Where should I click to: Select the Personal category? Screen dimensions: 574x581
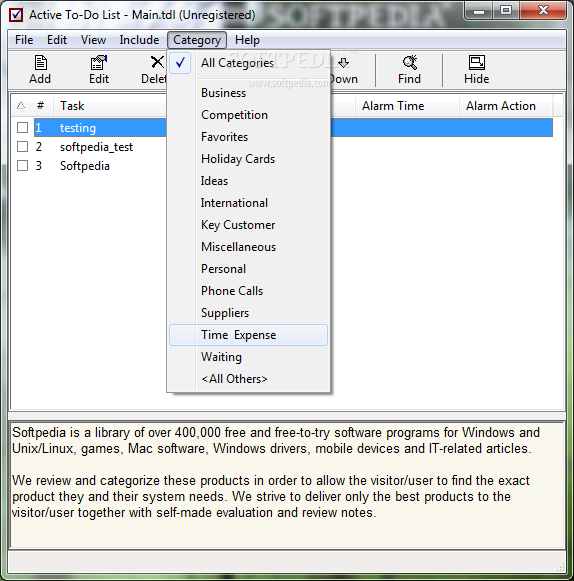pos(248,269)
